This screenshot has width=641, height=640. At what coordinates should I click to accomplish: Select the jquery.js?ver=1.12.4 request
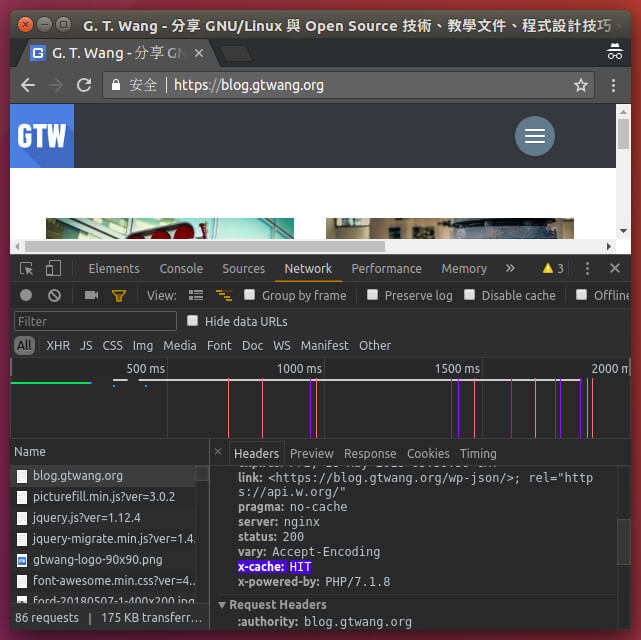86,517
